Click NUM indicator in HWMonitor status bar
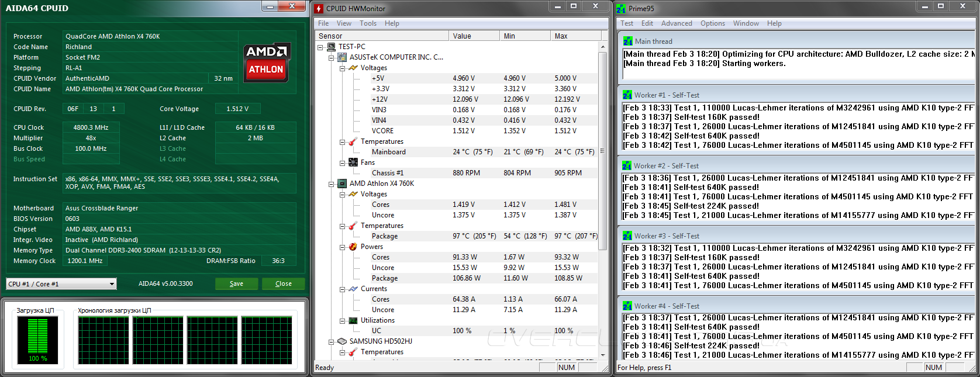This screenshot has width=980, height=377. 567,368
